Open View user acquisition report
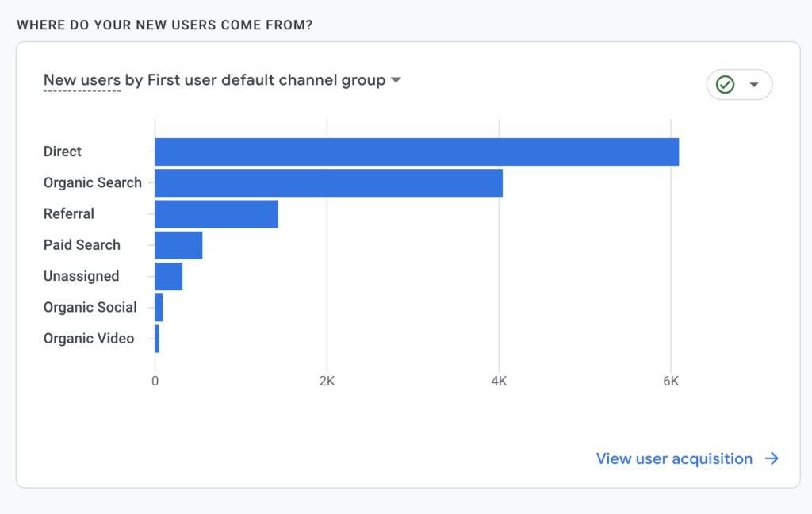Screen dimensions: 812x514 (673, 458)
